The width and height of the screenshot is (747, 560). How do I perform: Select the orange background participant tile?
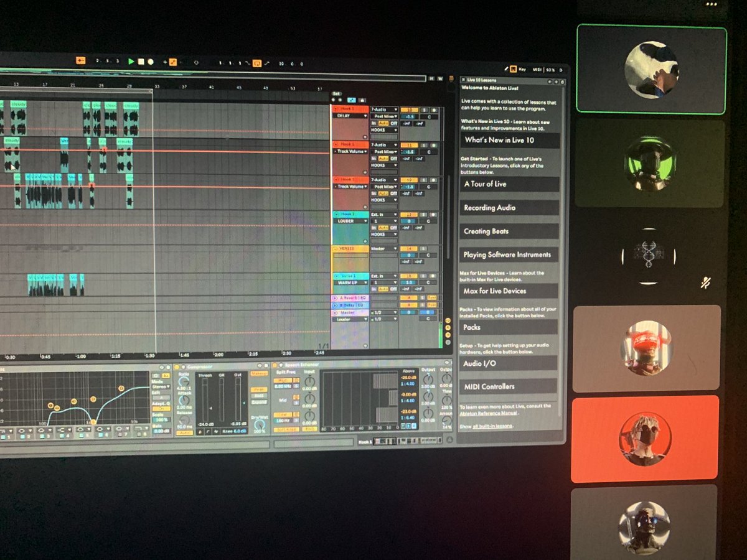(x=645, y=438)
